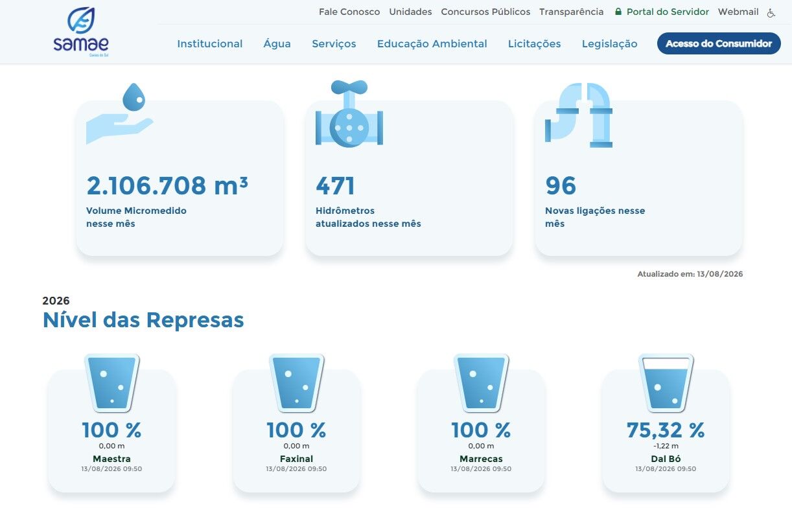792x532 pixels.
Task: Open the Institucional menu
Action: point(210,44)
